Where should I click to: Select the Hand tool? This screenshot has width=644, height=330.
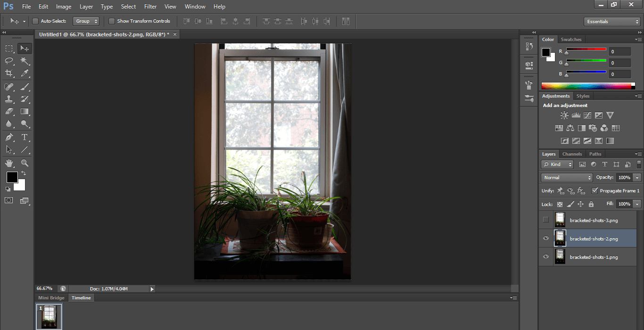pyautogui.click(x=9, y=163)
